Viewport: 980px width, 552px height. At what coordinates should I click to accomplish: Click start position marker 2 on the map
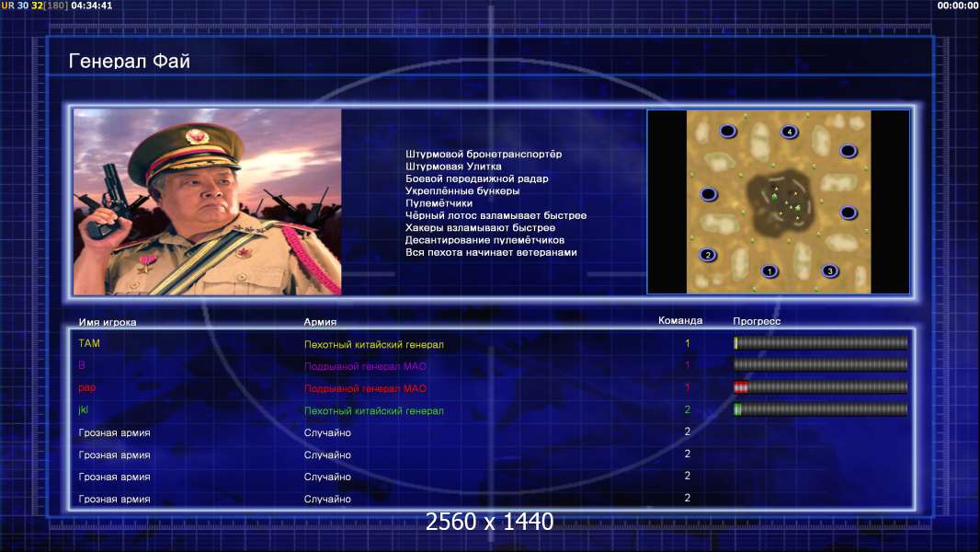click(x=708, y=255)
